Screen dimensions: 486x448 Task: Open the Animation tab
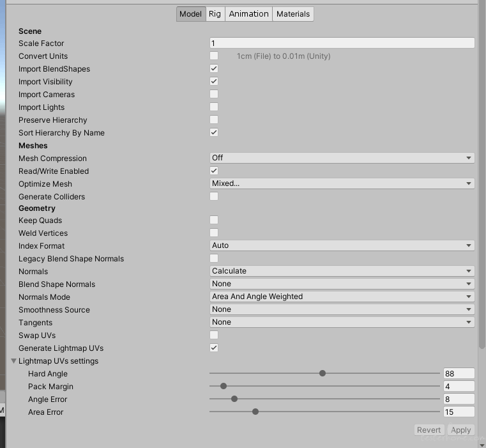(248, 14)
